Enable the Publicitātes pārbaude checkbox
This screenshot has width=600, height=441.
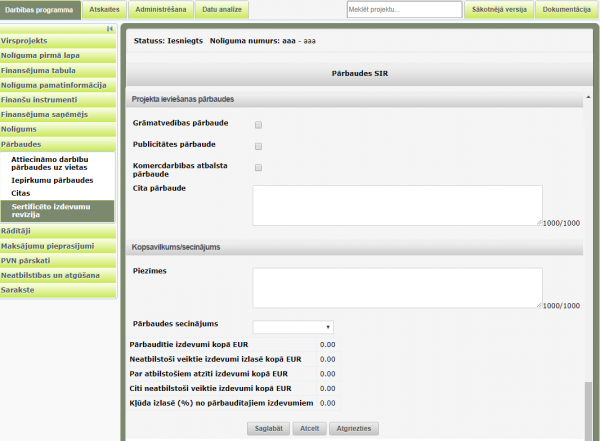pyautogui.click(x=259, y=146)
